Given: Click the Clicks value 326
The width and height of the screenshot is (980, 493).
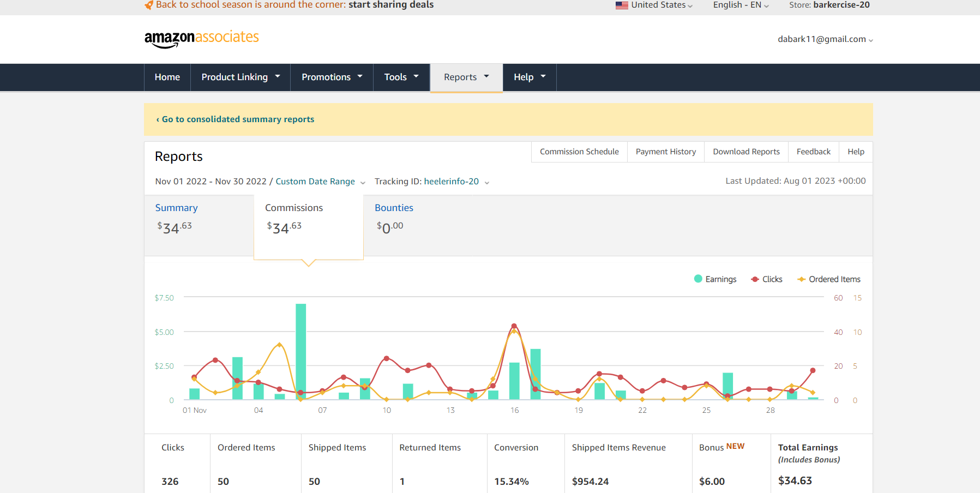Looking at the screenshot, I should 170,482.
